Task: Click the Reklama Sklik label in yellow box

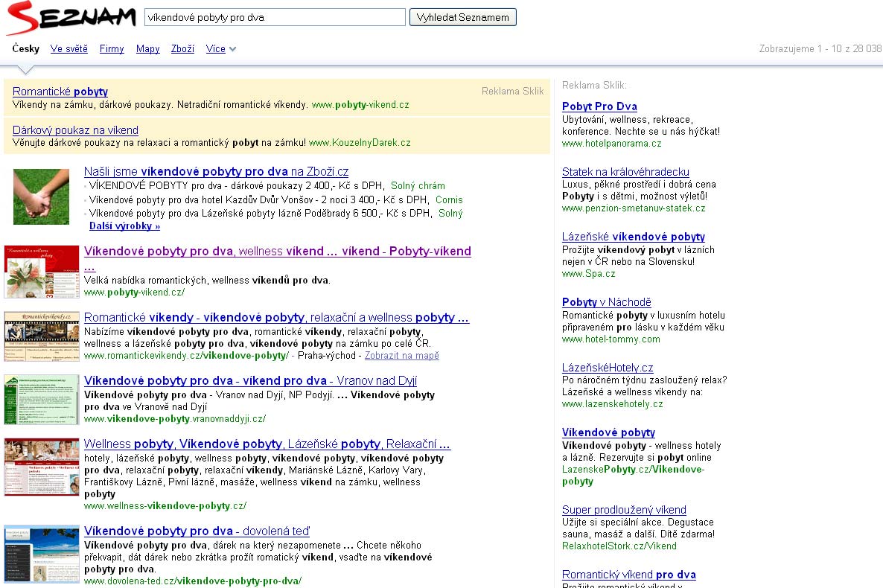Action: (512, 92)
